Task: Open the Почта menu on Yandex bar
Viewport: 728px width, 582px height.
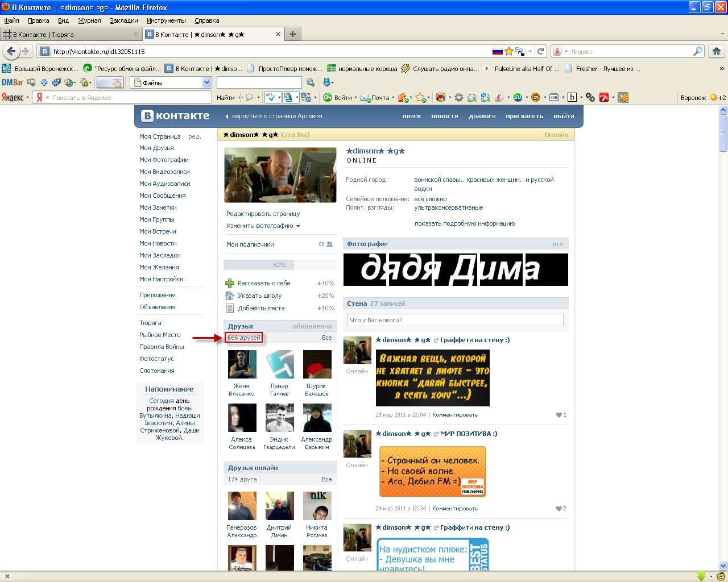Action: [x=378, y=97]
